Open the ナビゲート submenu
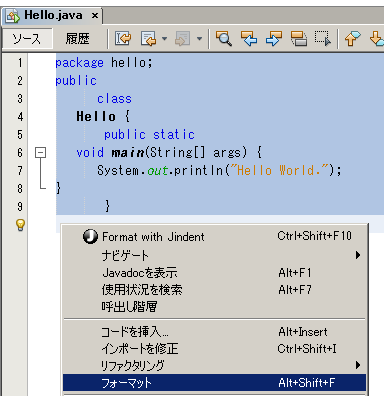 click(x=215, y=256)
